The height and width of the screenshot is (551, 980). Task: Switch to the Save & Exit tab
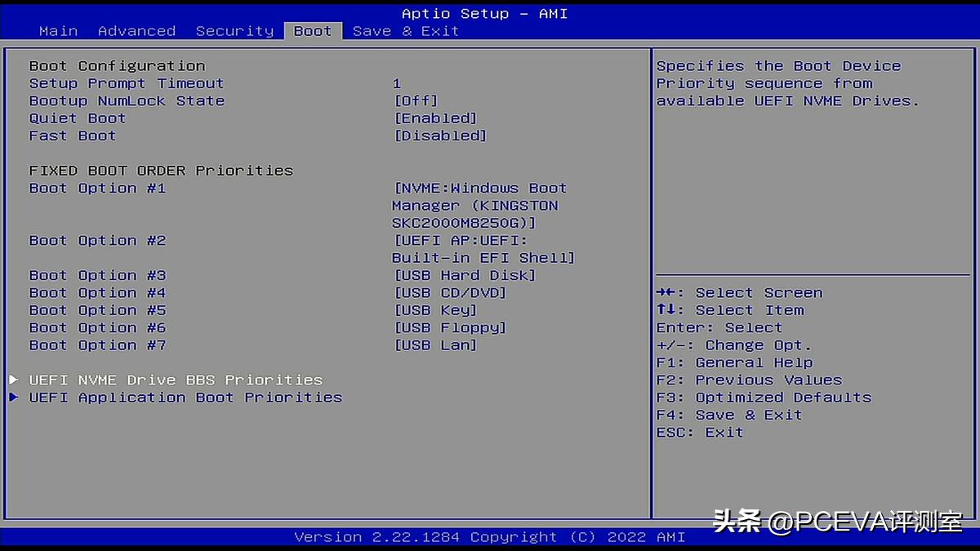pos(406,30)
